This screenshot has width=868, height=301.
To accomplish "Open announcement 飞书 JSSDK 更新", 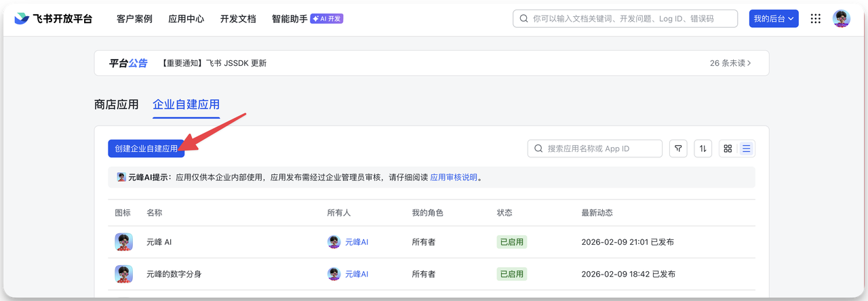I will (x=214, y=63).
